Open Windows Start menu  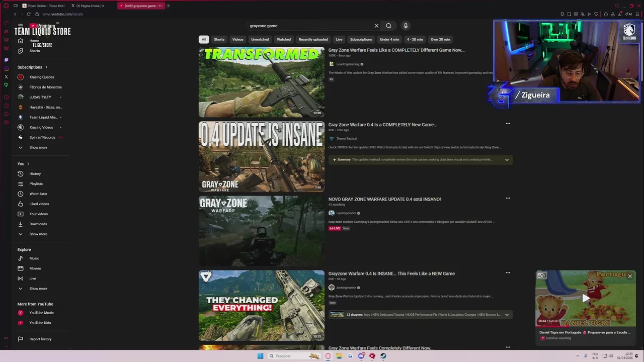260,356
